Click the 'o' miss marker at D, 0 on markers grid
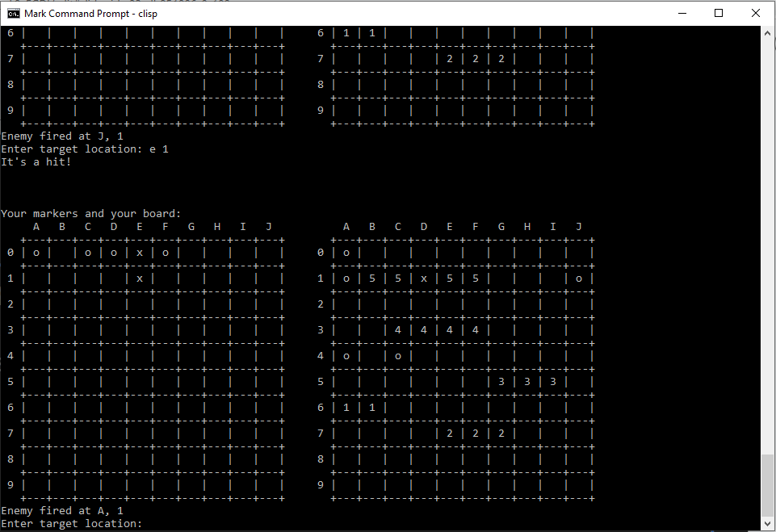Viewport: 776px width, 532px height. (x=114, y=253)
